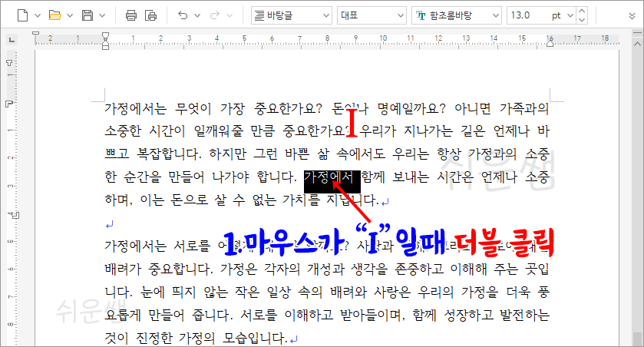Click the word 모습입니다. in the last line
This screenshot has height=347, width=644.
click(255, 339)
